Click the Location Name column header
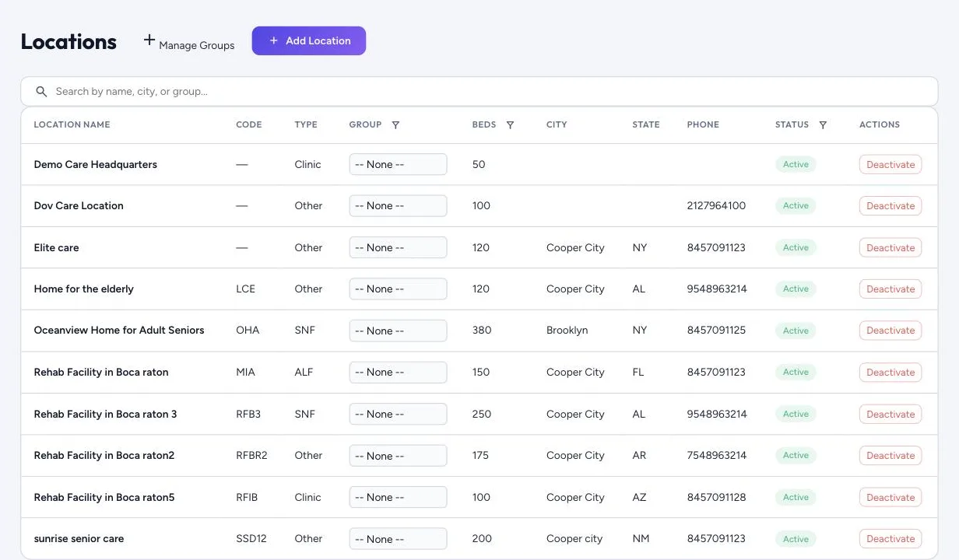Viewport: 959px width, 560px height. tap(72, 124)
